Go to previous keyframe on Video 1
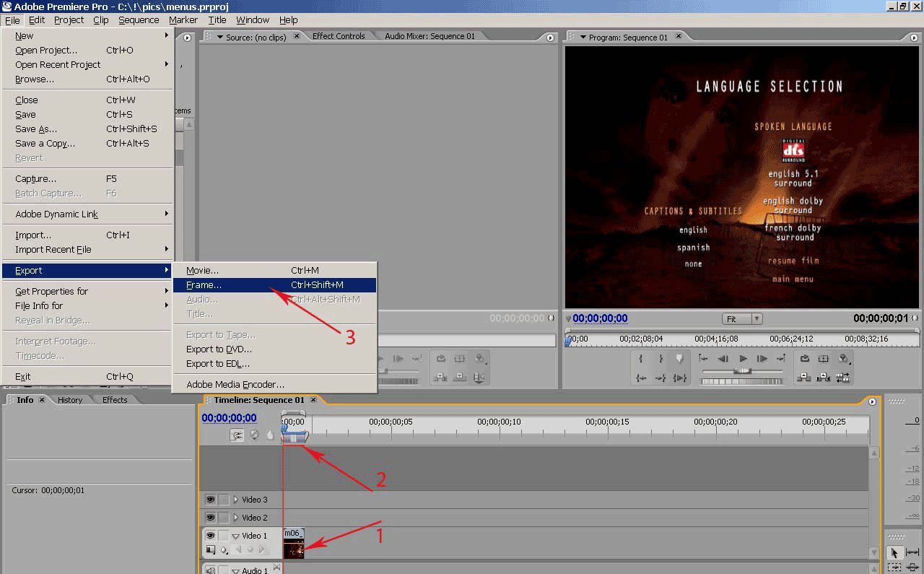This screenshot has width=924, height=574. (x=238, y=550)
